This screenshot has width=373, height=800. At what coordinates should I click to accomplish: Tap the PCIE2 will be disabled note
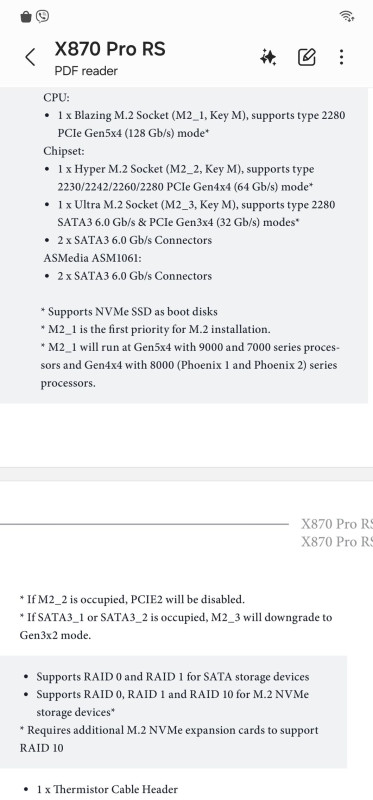click(x=132, y=598)
